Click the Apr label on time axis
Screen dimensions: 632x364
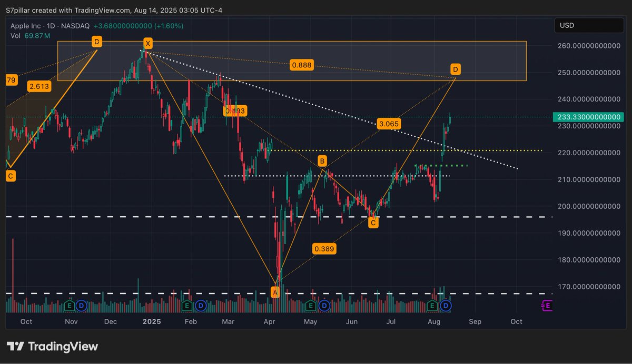click(269, 321)
